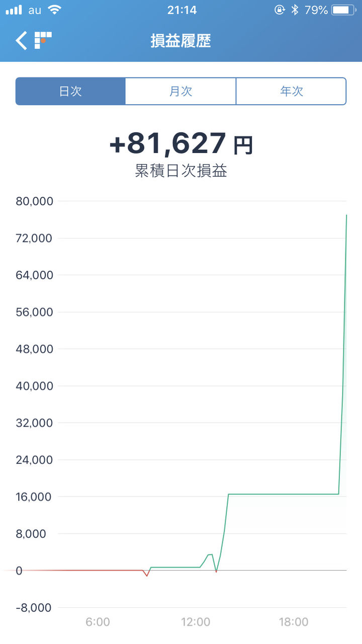This screenshot has width=362, height=644.
Task: Tap the bitFlyer logo icon in header
Action: [43, 40]
